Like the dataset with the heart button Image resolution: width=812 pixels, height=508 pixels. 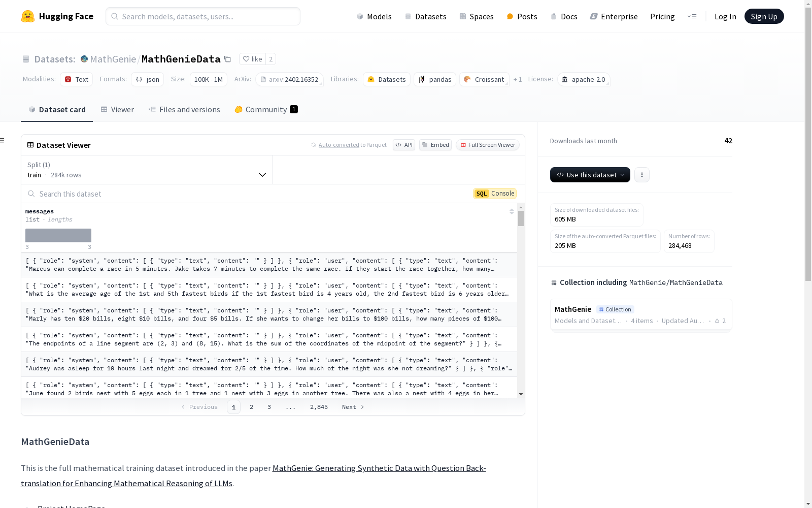point(252,59)
